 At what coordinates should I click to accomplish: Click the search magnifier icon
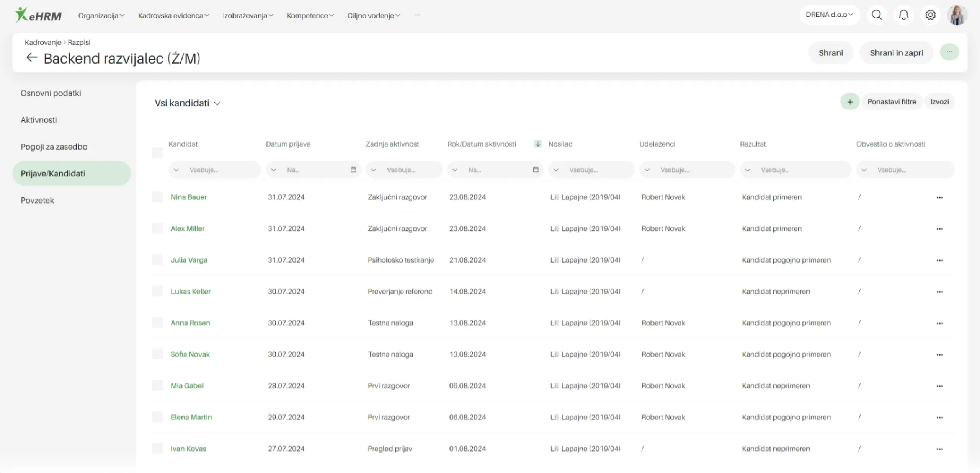(877, 15)
